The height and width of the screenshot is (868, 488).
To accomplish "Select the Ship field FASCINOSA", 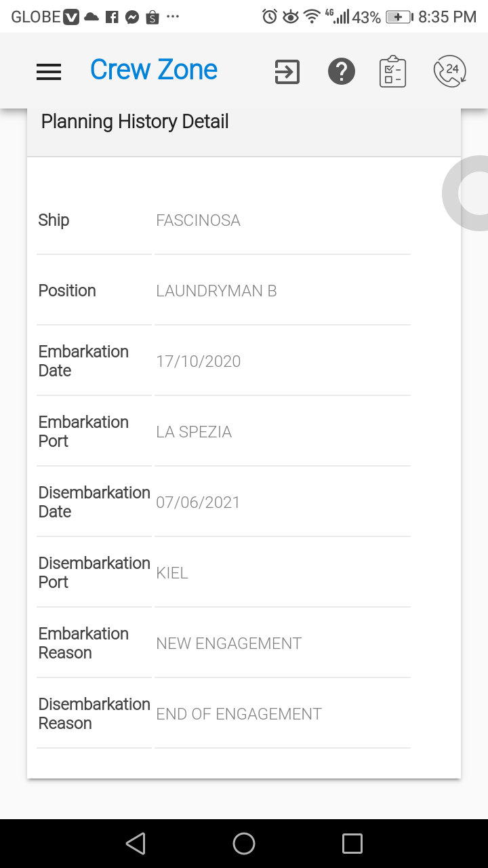I will click(x=283, y=220).
